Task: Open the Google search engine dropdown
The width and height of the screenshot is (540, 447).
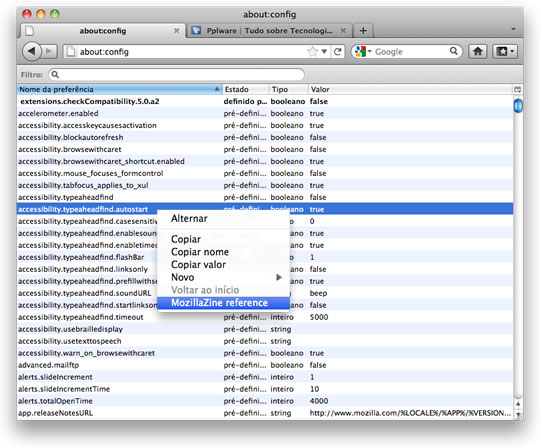Action: [x=363, y=52]
